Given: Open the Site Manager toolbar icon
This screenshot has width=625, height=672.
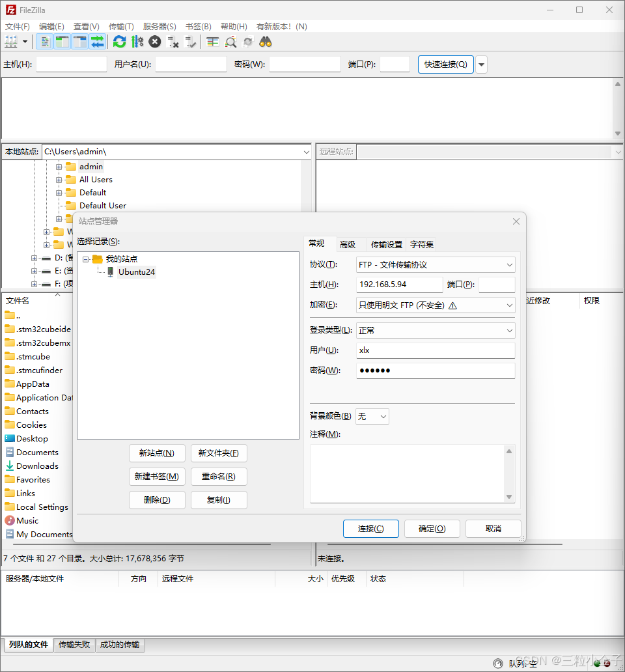Looking at the screenshot, I should point(10,42).
